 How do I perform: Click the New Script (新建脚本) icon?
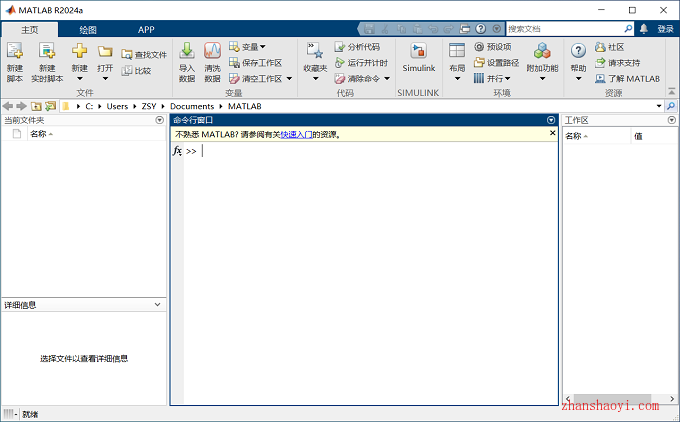15,51
